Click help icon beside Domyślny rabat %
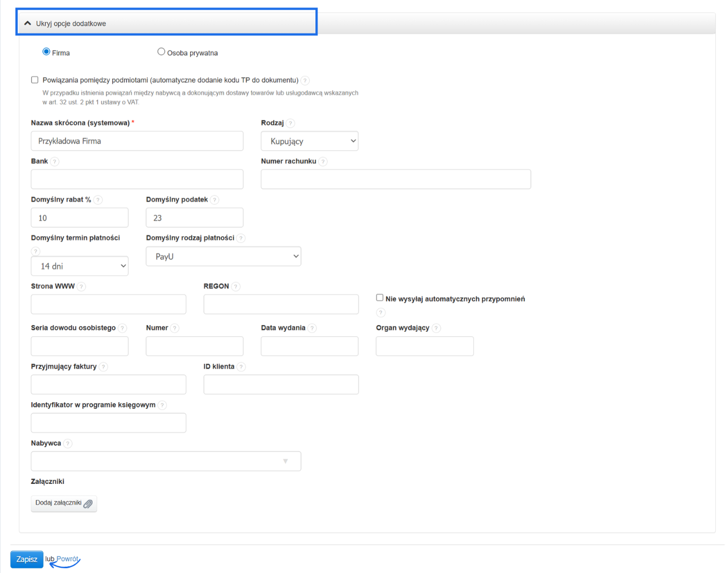 point(98,200)
